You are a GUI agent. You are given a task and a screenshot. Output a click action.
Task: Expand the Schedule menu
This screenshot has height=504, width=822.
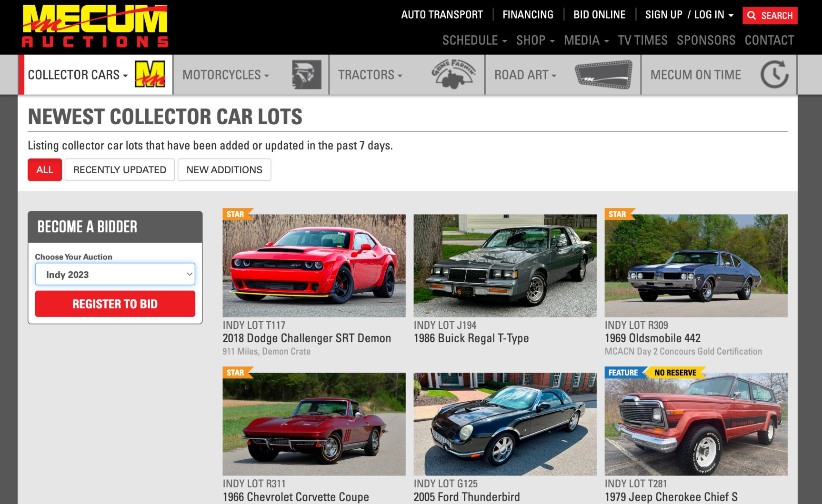point(474,40)
